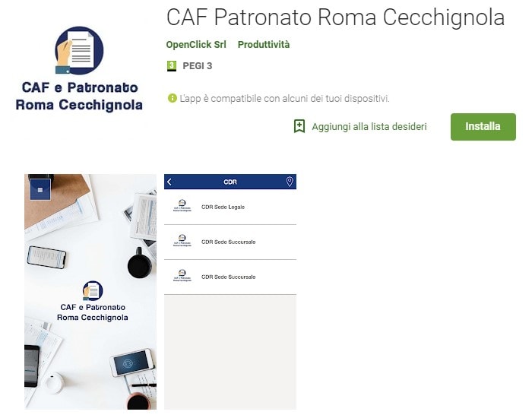
Task: Select the CDR Sede Legale entry
Action: coord(230,207)
